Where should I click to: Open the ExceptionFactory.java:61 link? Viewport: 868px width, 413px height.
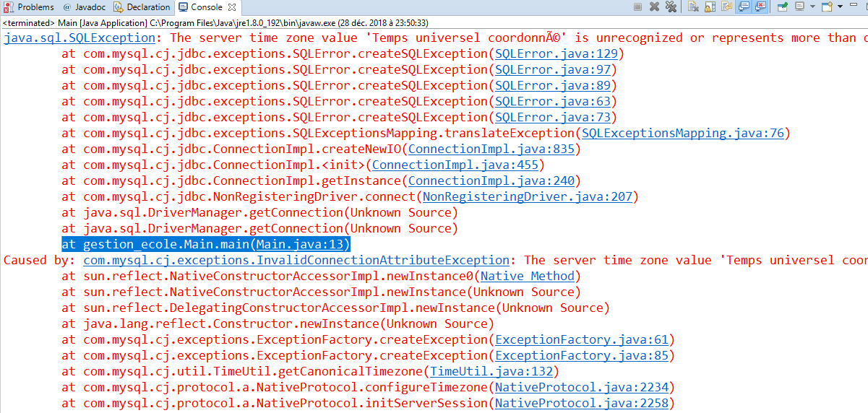pyautogui.click(x=581, y=339)
